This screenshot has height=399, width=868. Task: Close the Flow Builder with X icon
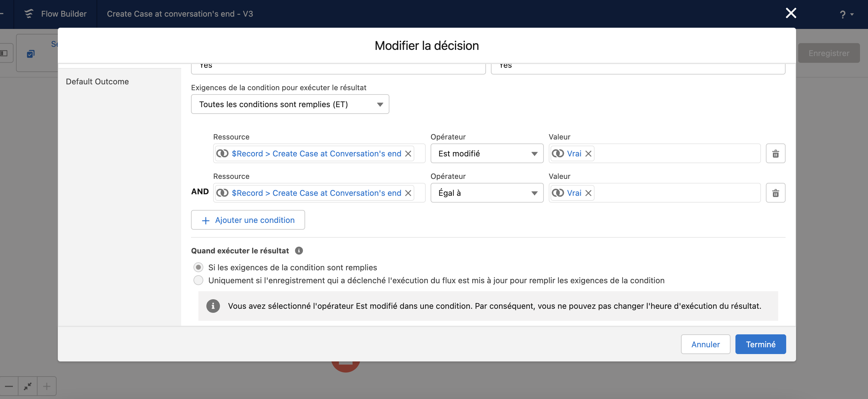point(791,13)
